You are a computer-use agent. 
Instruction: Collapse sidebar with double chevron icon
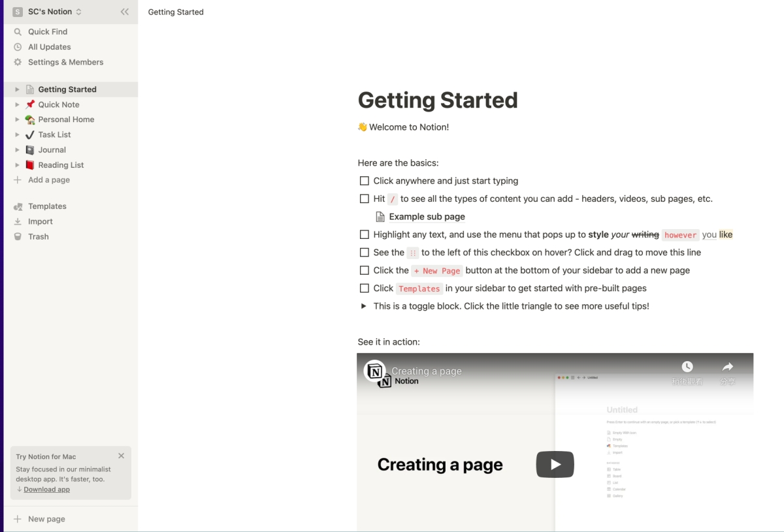click(x=124, y=12)
